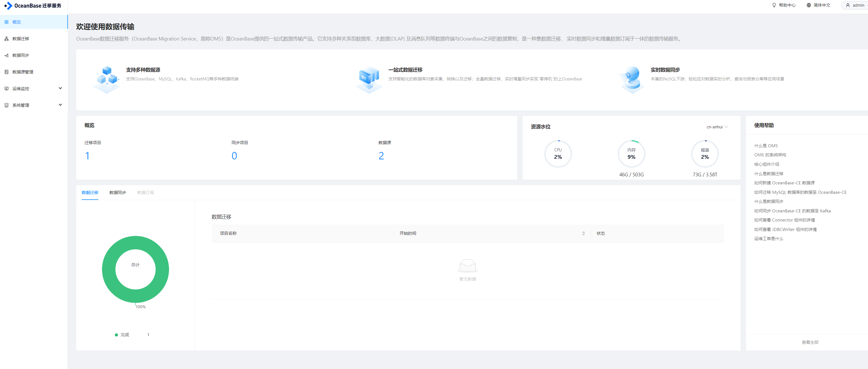The width and height of the screenshot is (868, 369).
Task: Click the 数据源管理 sidebar icon
Action: [6, 72]
